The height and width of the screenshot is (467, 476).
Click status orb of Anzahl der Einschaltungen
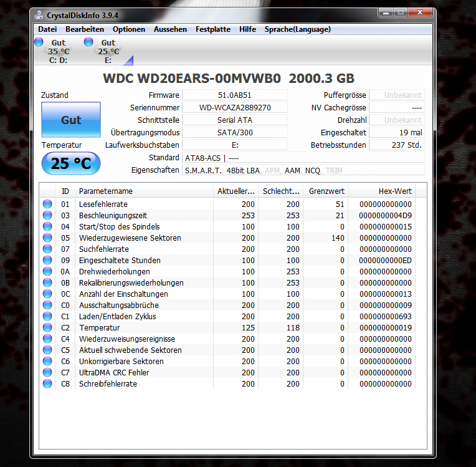(x=47, y=294)
